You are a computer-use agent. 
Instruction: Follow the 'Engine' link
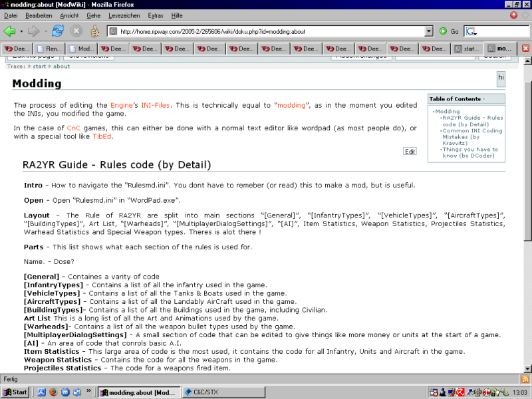pos(122,106)
